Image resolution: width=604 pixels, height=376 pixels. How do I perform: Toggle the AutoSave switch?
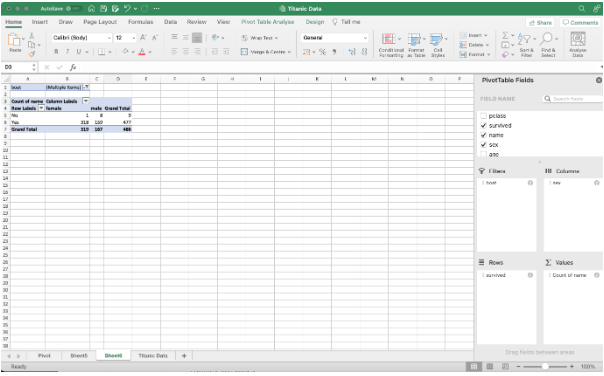[x=74, y=8]
